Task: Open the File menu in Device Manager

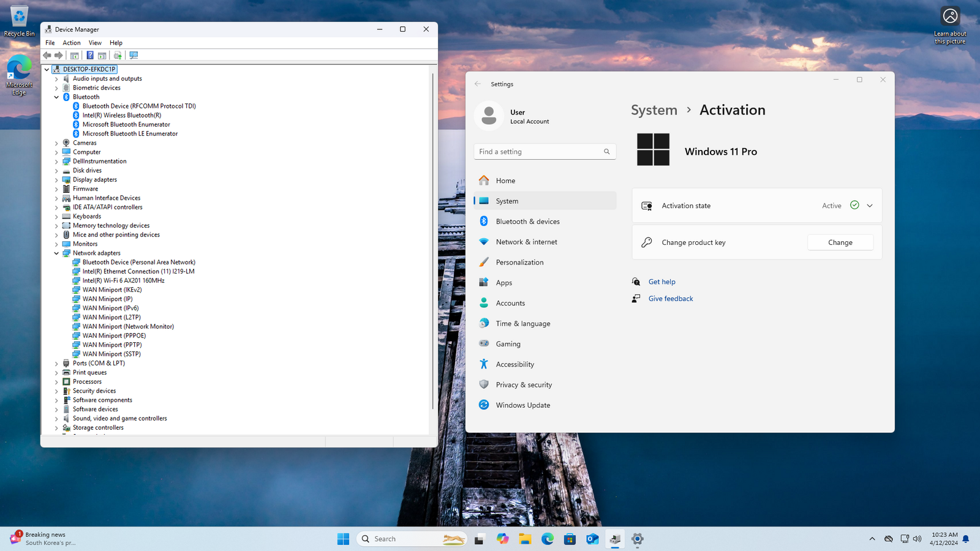Action: pyautogui.click(x=50, y=43)
